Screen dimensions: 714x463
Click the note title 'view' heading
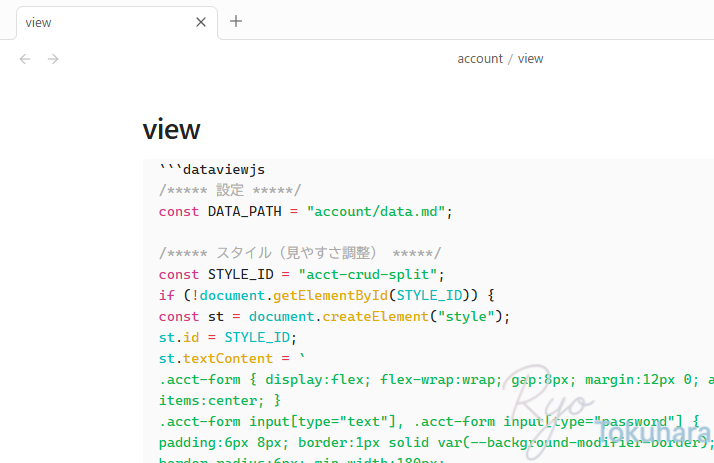(171, 129)
